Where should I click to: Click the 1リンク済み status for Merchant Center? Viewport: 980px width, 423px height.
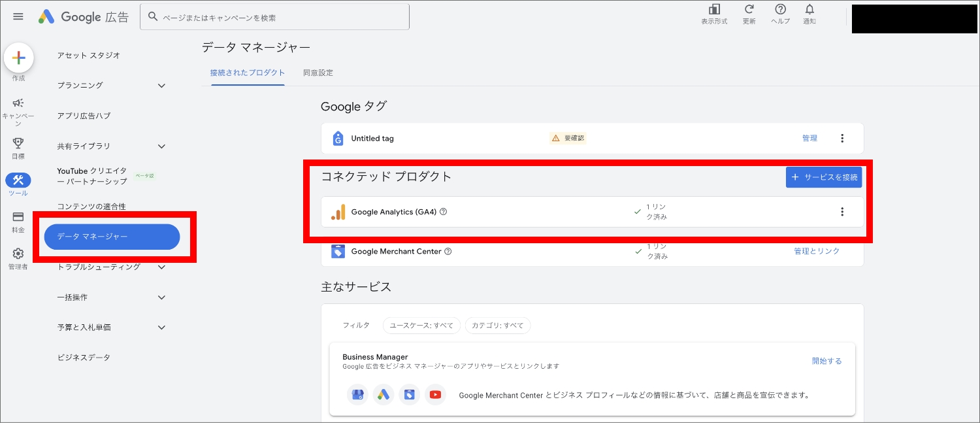coord(651,251)
